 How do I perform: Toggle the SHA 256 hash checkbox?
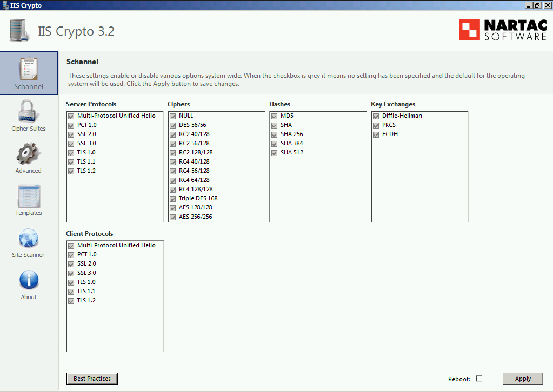click(275, 134)
